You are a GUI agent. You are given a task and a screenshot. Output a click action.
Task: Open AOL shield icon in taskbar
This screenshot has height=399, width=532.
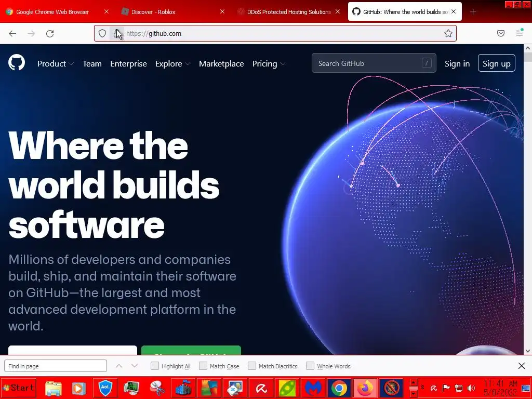[105, 388]
